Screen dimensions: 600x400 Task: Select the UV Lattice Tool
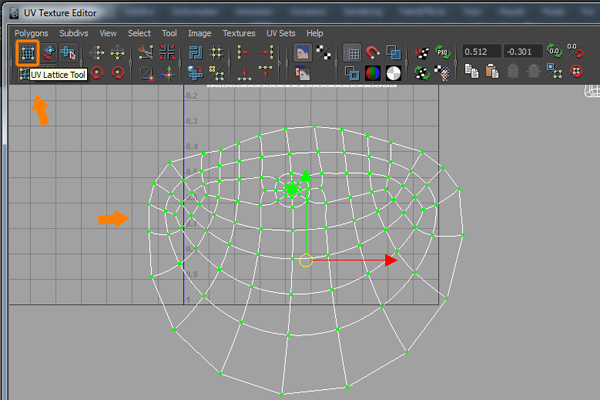(27, 53)
